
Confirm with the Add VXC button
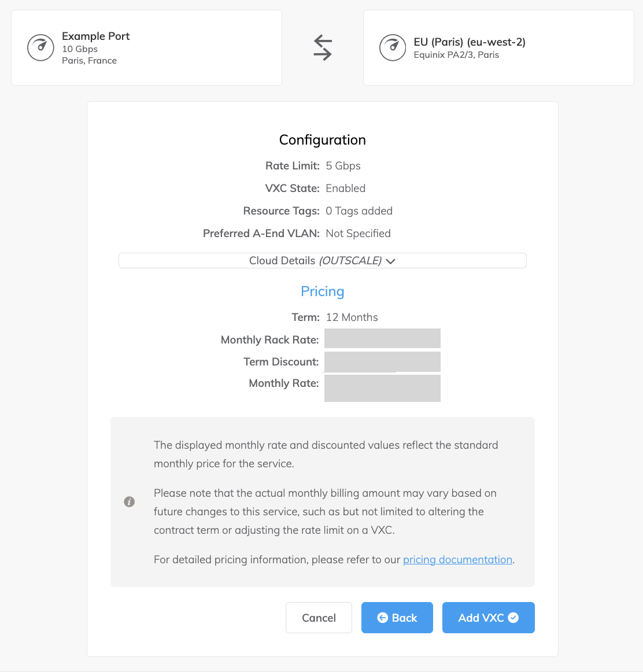tap(488, 618)
